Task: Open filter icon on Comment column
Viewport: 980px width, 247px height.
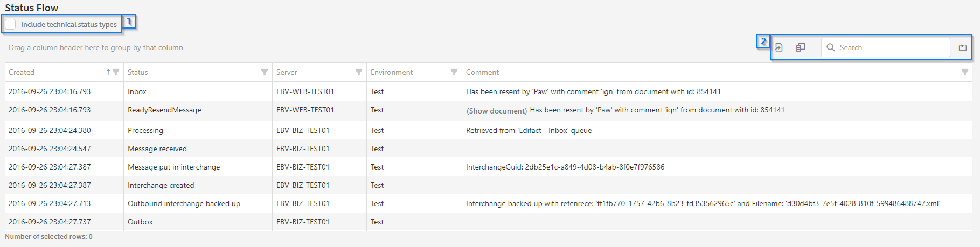Action: pyautogui.click(x=965, y=72)
